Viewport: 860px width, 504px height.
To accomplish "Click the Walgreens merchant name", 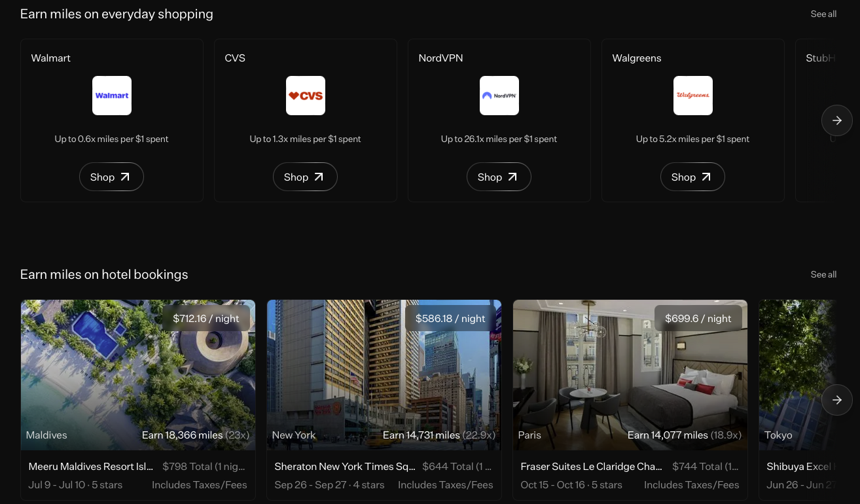I will click(x=637, y=58).
